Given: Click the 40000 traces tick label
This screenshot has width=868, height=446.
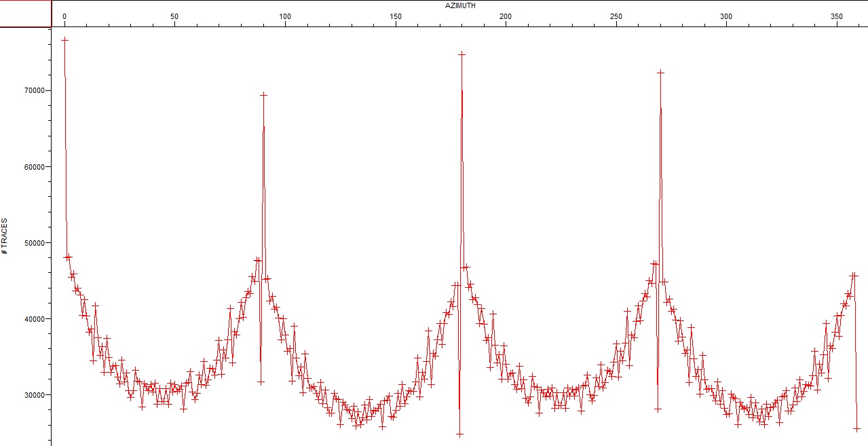Looking at the screenshot, I should coord(34,318).
